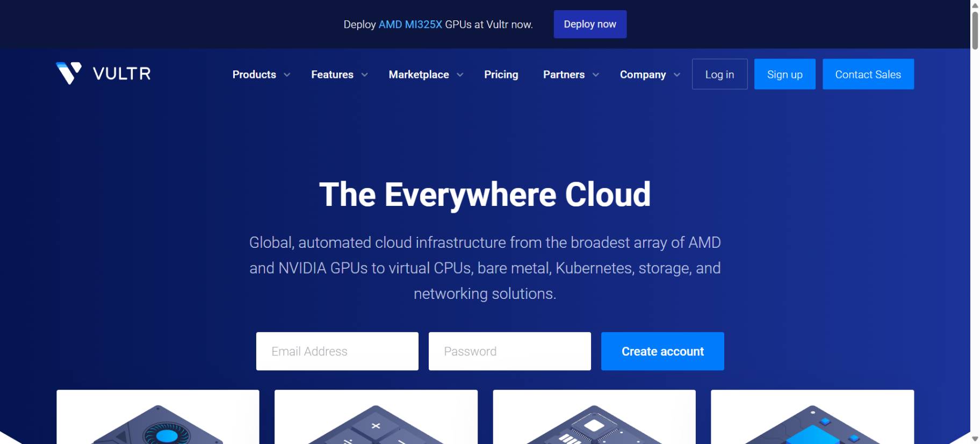Viewport: 980px width, 444px height.
Task: Click the Sign up button
Action: coord(784,74)
